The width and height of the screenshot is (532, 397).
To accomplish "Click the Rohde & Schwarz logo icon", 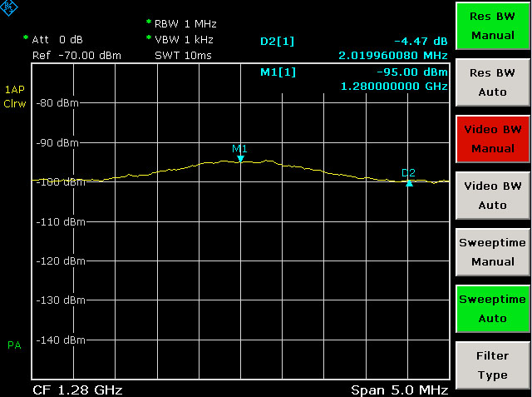I will (11, 10).
